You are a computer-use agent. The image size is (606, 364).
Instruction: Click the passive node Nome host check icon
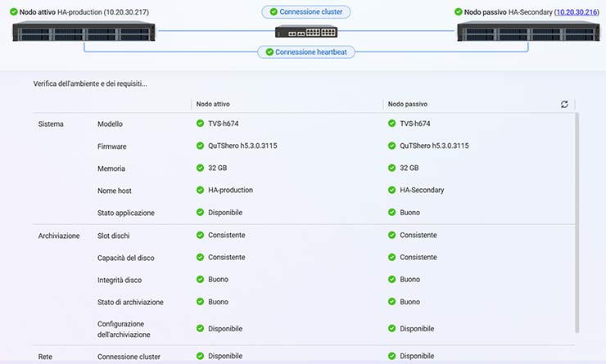pos(392,190)
